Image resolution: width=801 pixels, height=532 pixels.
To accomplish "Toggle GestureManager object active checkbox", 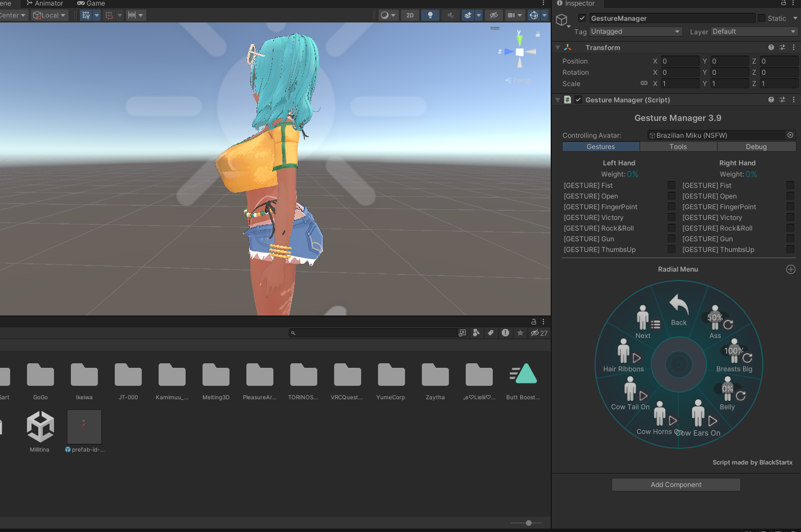I will (x=582, y=19).
